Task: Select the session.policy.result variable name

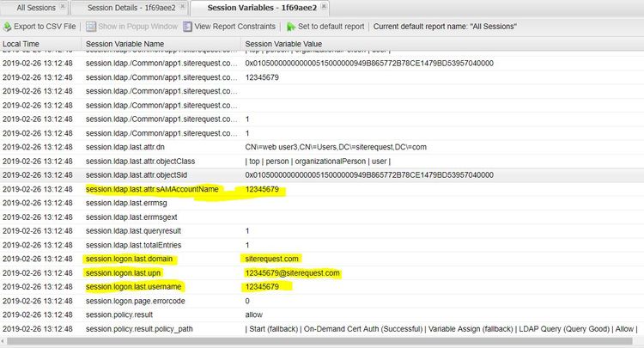Action: (x=119, y=314)
